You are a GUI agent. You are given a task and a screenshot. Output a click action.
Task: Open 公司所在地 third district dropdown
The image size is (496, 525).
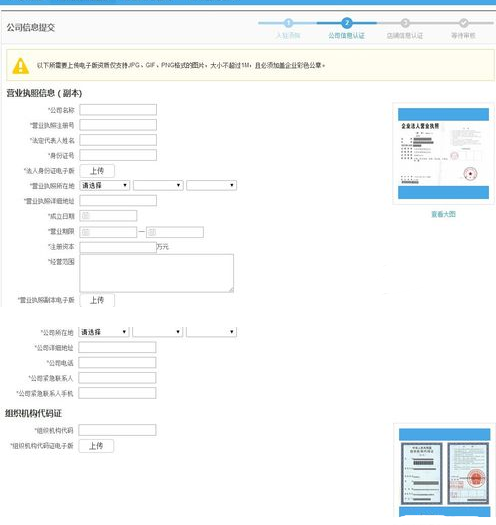(x=212, y=332)
